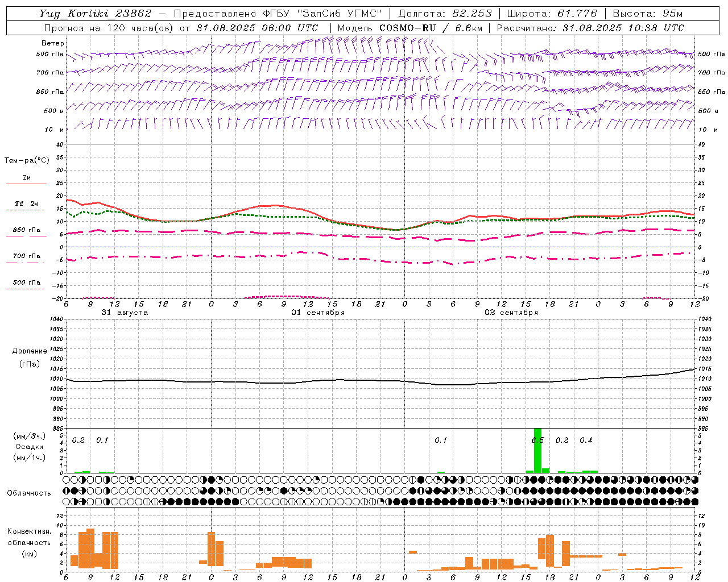Click the 31 августа date label

point(125,313)
